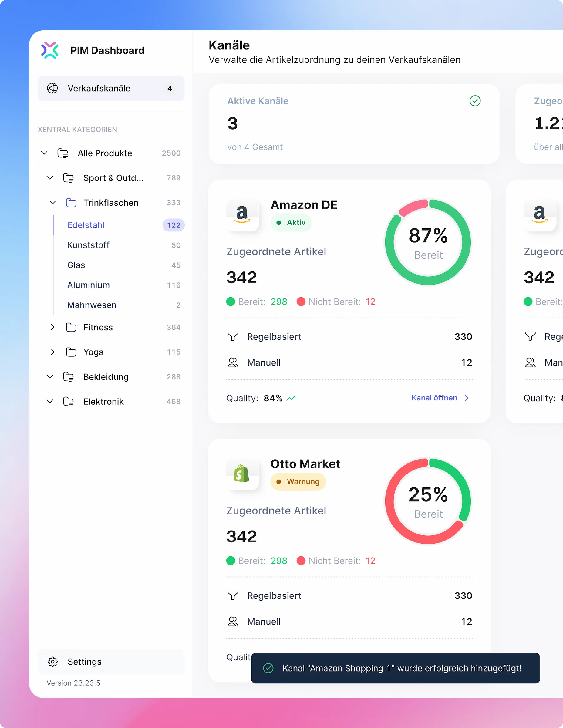Click the Edelstahl count badge 122
Image resolution: width=563 pixels, height=728 pixels.
coord(174,225)
